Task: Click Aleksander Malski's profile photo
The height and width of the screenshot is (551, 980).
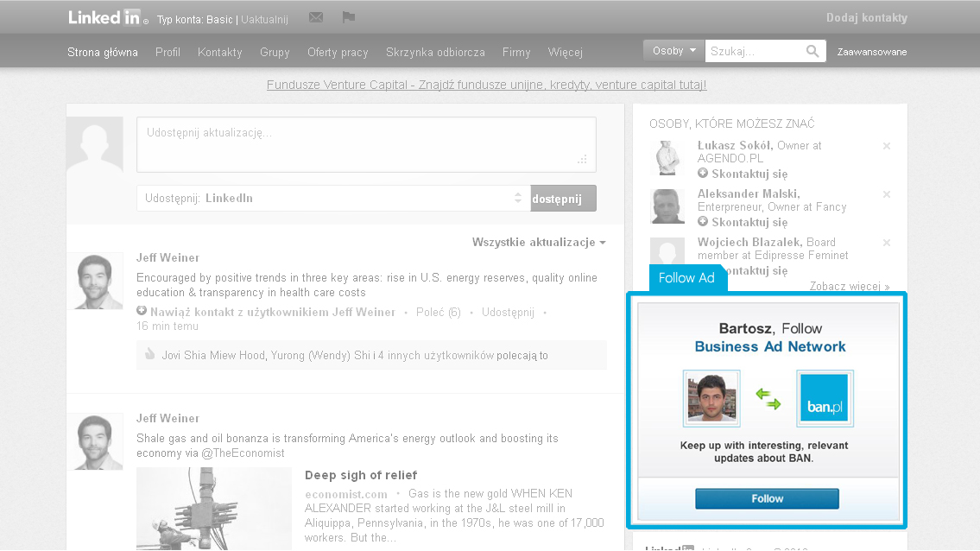Action: [x=667, y=206]
